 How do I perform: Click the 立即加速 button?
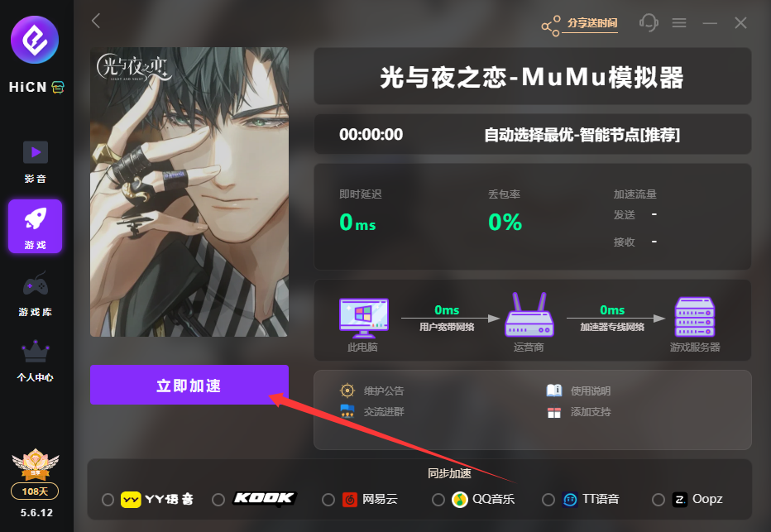tap(189, 385)
